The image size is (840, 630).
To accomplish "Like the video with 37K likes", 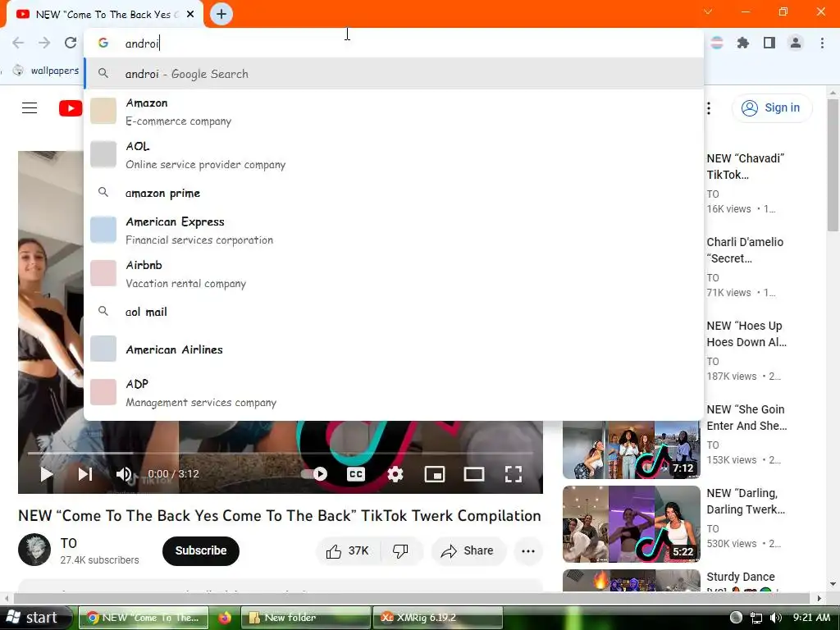I will coord(348,550).
